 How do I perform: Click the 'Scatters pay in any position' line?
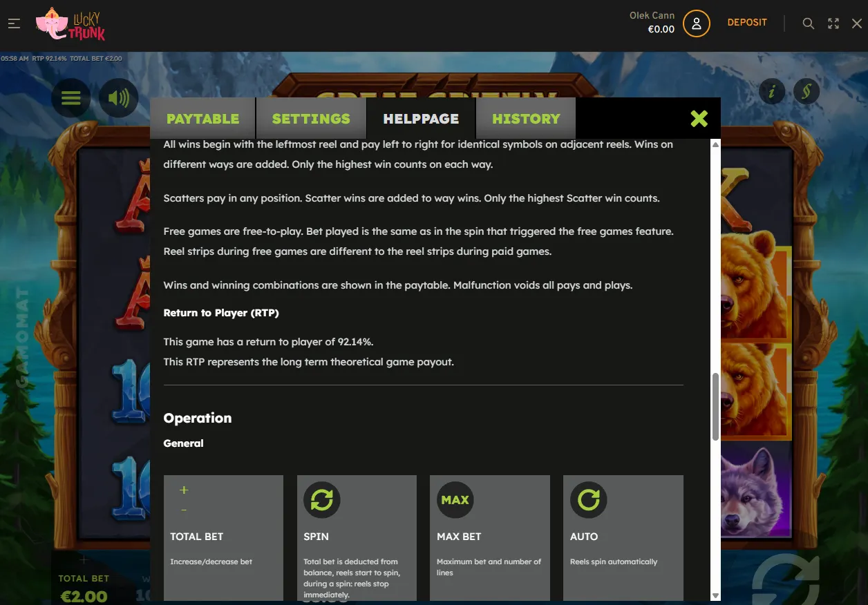[x=412, y=198]
